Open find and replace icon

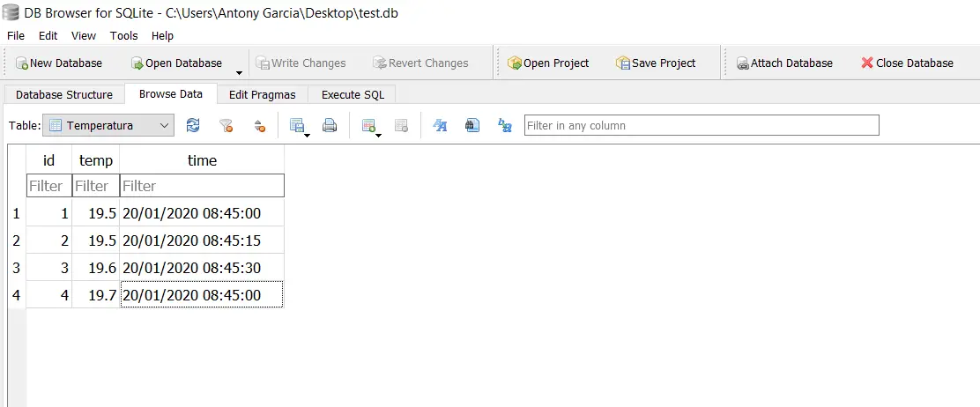[505, 126]
